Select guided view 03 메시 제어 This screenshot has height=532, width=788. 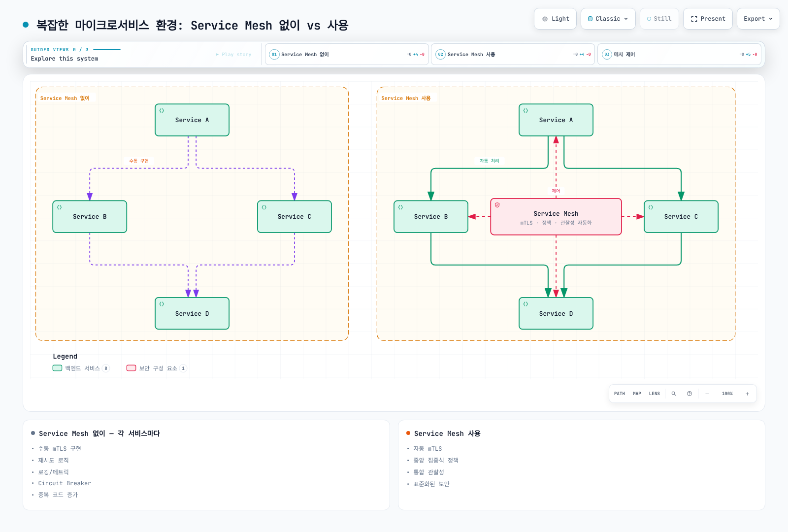point(679,54)
